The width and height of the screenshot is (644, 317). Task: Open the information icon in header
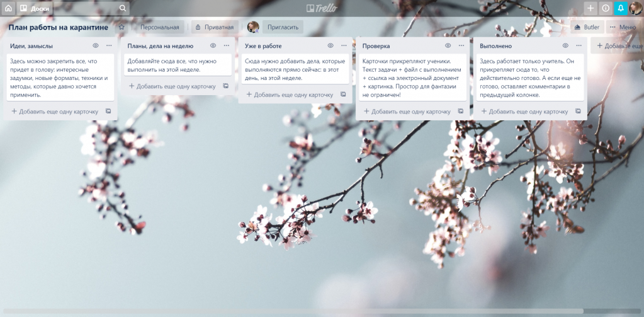[606, 8]
